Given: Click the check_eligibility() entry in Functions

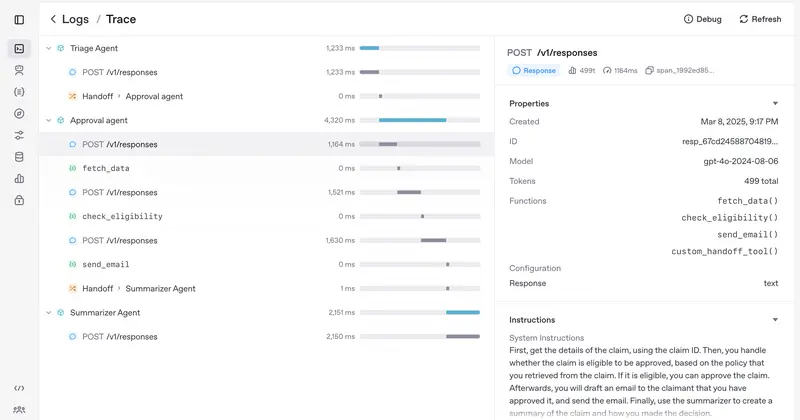Looking at the screenshot, I should click(730, 218).
